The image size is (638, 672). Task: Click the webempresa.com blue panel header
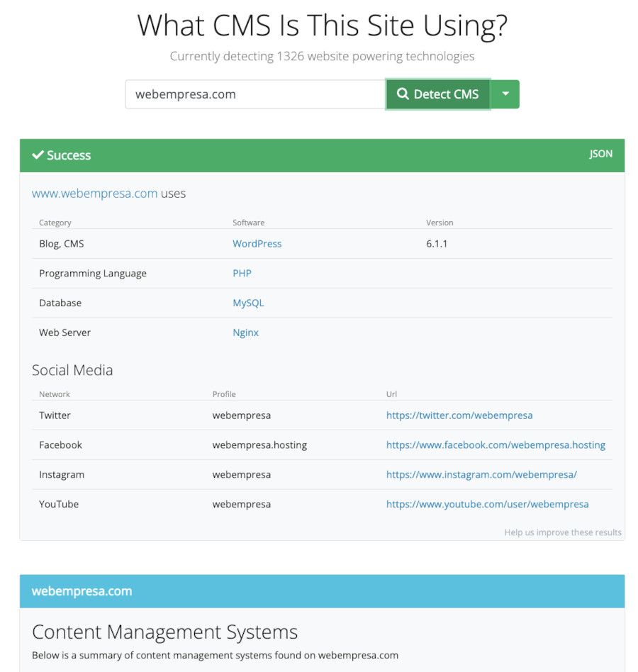tap(323, 591)
